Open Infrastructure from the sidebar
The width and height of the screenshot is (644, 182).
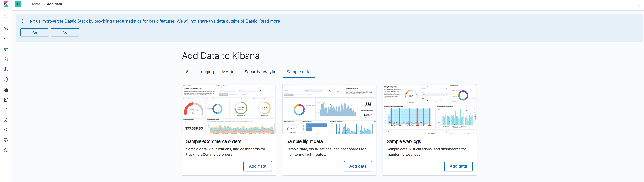click(6, 90)
